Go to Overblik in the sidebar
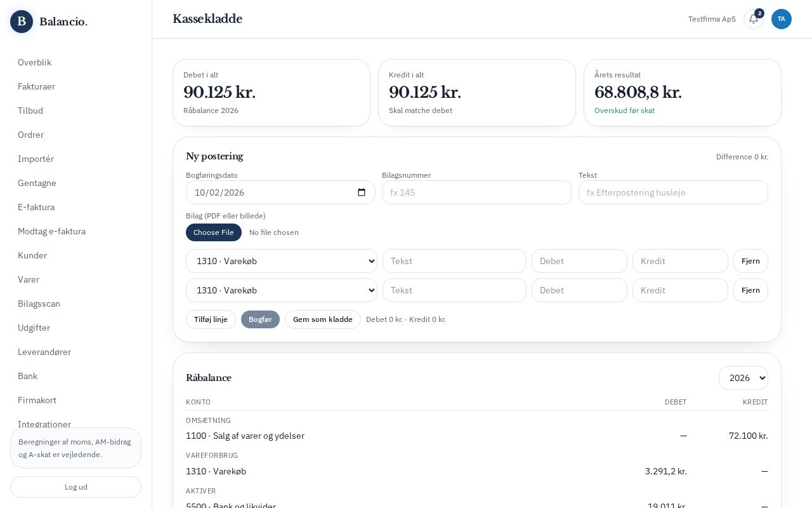This screenshot has height=508, width=812. [76, 62]
